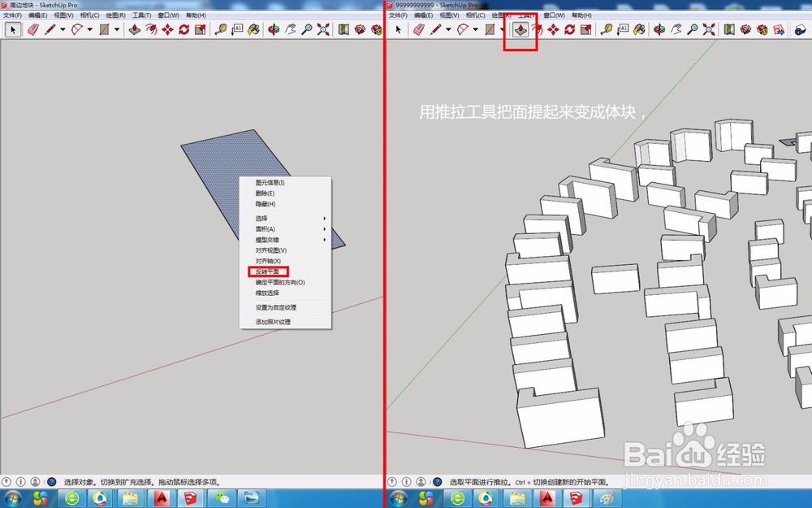
Task: Expand the 模型交错 submenu
Action: 268,240
